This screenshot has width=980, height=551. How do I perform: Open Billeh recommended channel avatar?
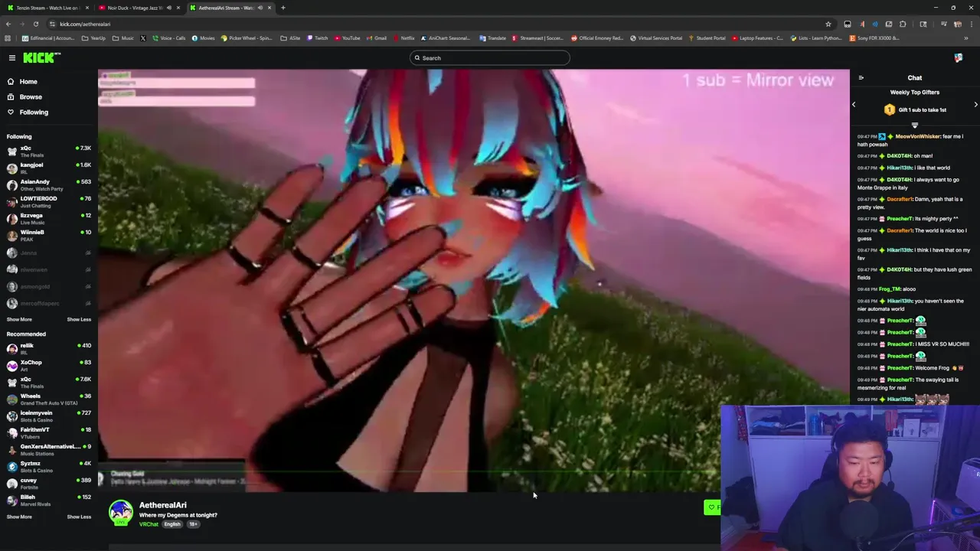12,500
